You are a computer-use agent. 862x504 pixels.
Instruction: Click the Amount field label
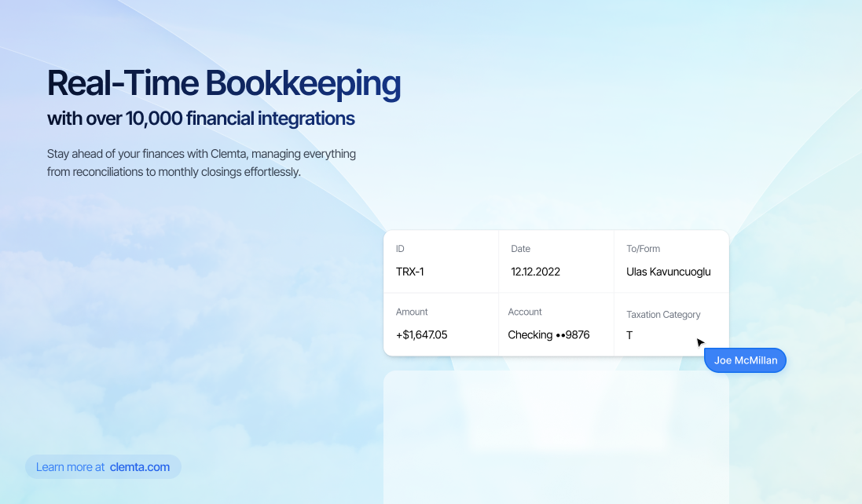(412, 312)
